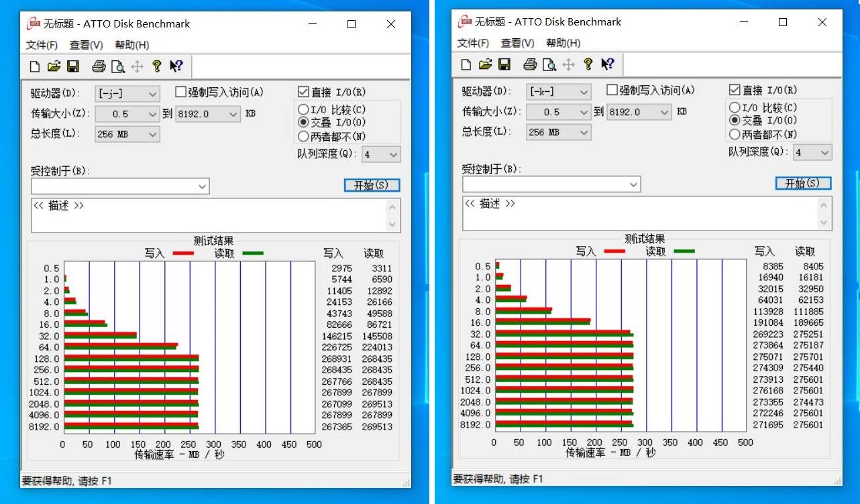Click New file icon in left ATTO window

(x=36, y=66)
